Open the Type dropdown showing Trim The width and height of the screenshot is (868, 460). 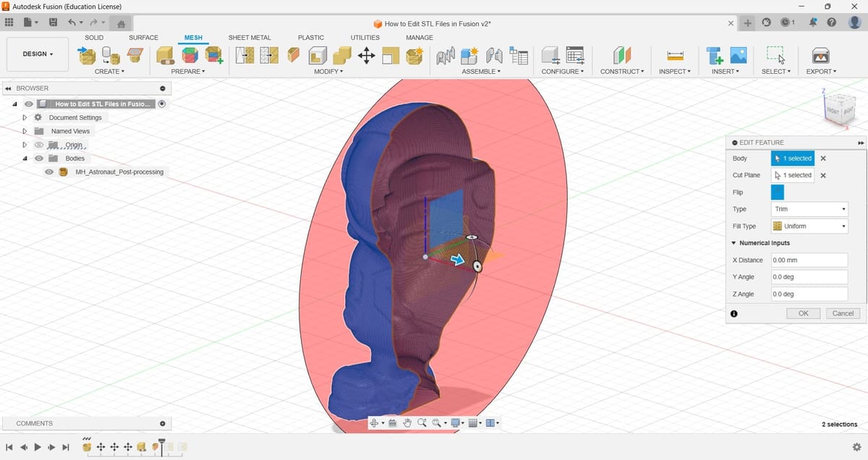pyautogui.click(x=809, y=209)
